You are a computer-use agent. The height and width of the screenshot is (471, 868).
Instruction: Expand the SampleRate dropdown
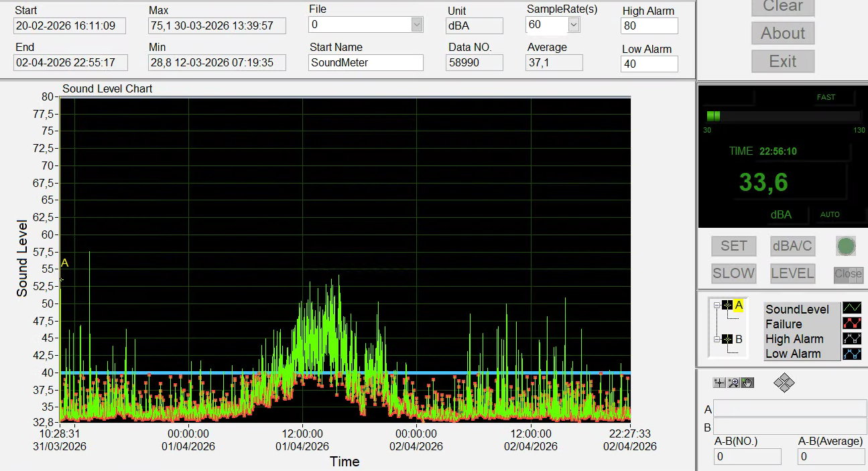[573, 25]
